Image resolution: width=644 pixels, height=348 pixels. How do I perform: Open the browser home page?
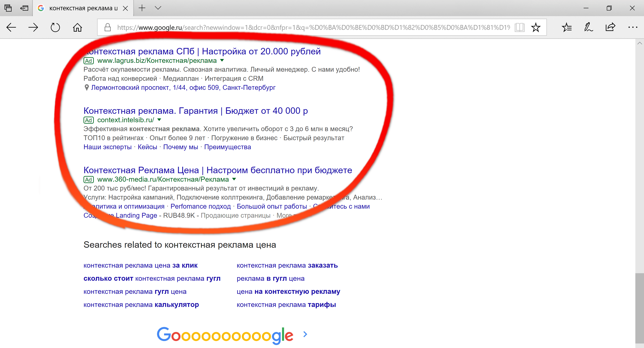(77, 27)
